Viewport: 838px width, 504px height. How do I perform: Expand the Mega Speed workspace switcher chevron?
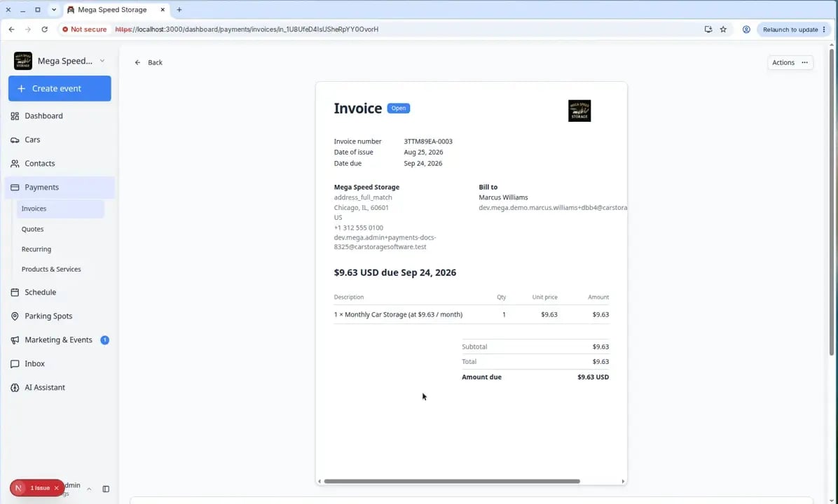tap(102, 61)
